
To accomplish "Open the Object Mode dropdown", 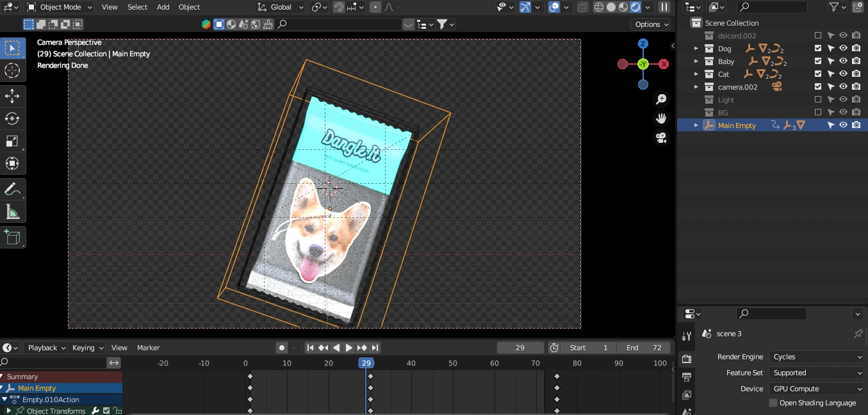I will [60, 7].
